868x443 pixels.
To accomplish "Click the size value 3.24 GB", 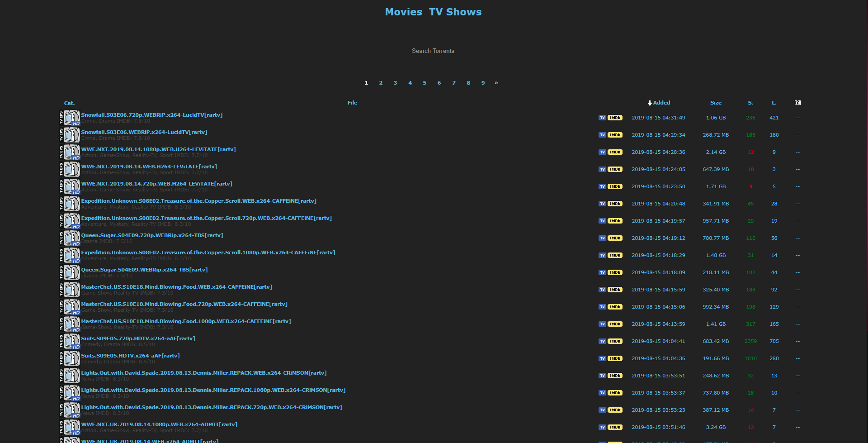I will point(716,427).
